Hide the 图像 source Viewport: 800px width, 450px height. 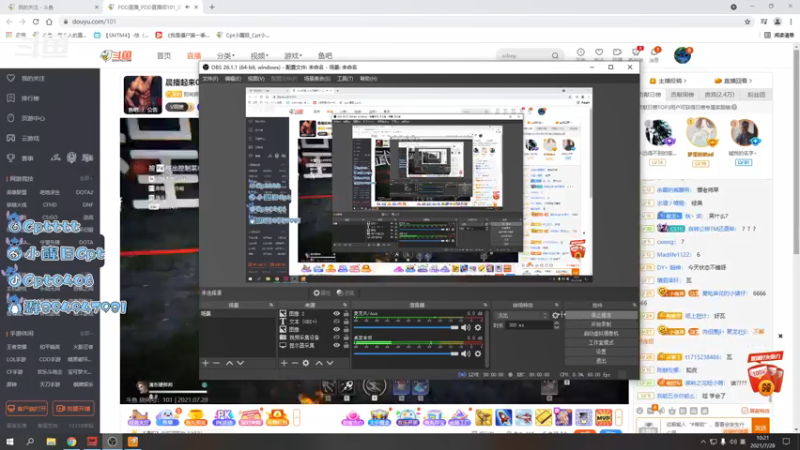(336, 330)
